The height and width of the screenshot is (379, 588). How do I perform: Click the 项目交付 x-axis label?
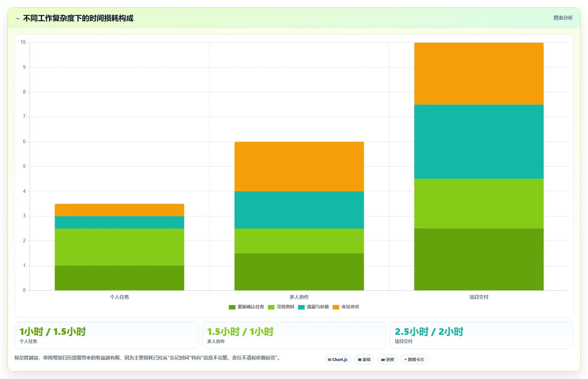479,297
